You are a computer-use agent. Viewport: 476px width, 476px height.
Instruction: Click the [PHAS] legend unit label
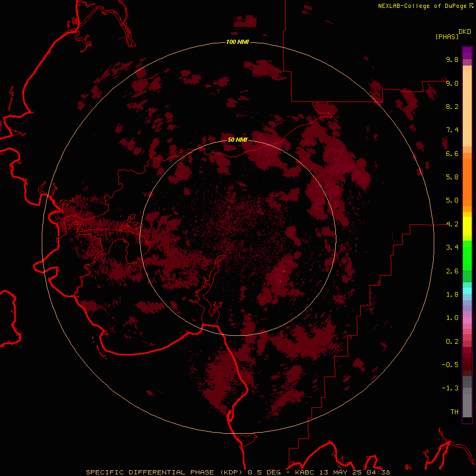point(447,37)
